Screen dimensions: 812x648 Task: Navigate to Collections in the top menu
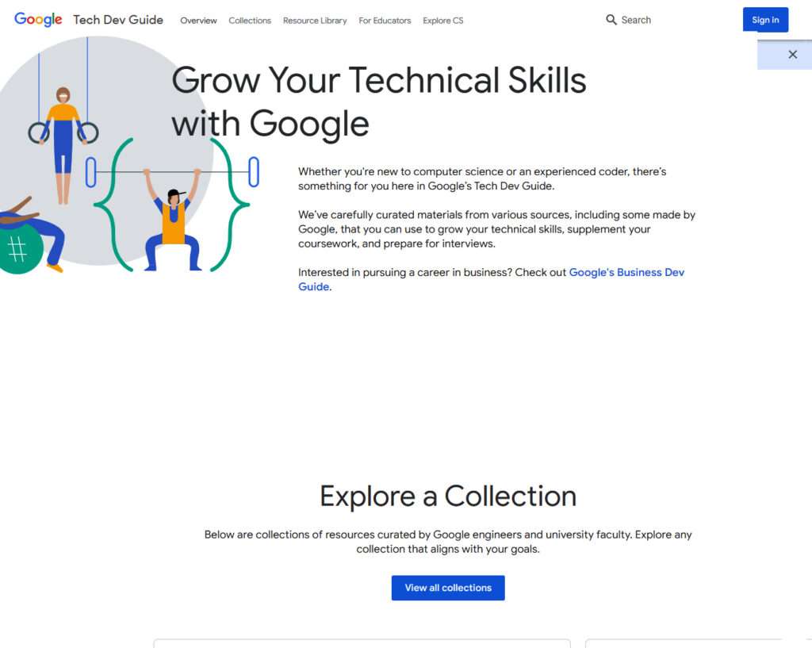pyautogui.click(x=249, y=21)
